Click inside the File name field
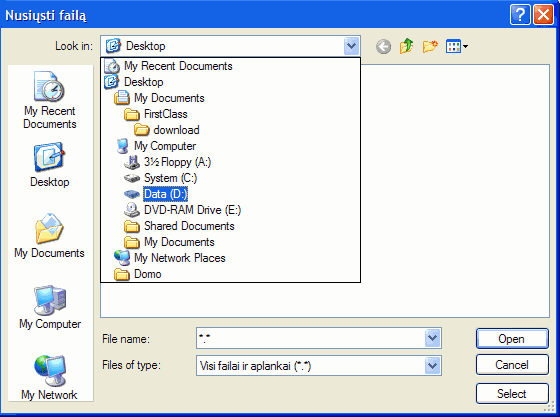 coord(310,338)
